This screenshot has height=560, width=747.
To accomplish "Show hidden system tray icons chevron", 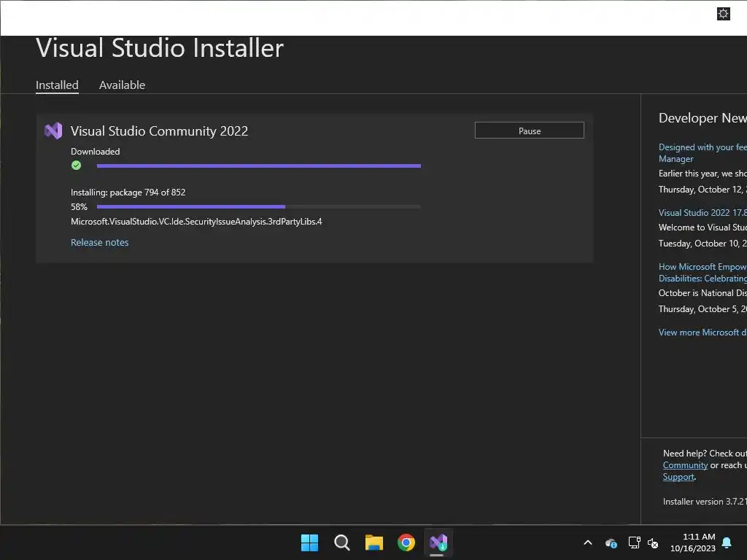I will pos(588,542).
